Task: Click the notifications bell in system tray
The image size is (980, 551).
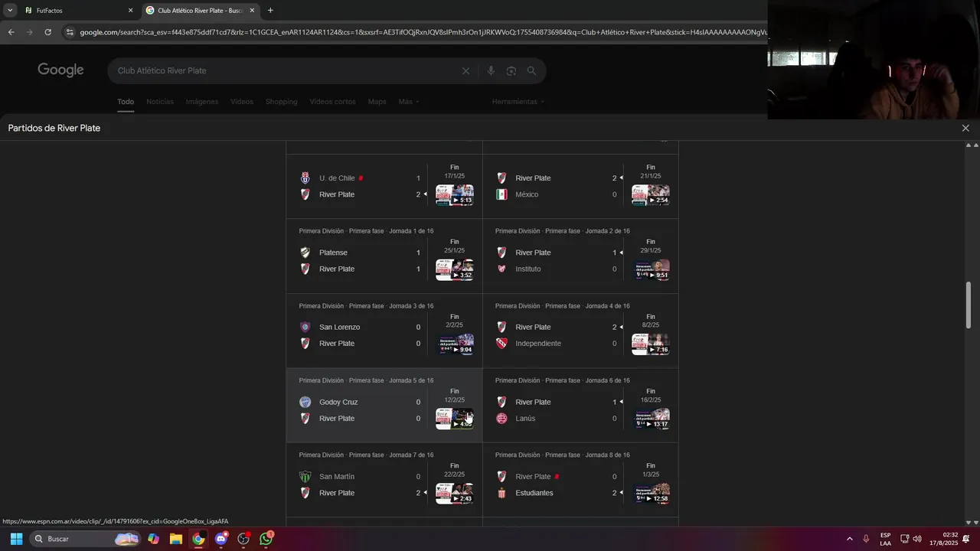Action: click(x=965, y=539)
